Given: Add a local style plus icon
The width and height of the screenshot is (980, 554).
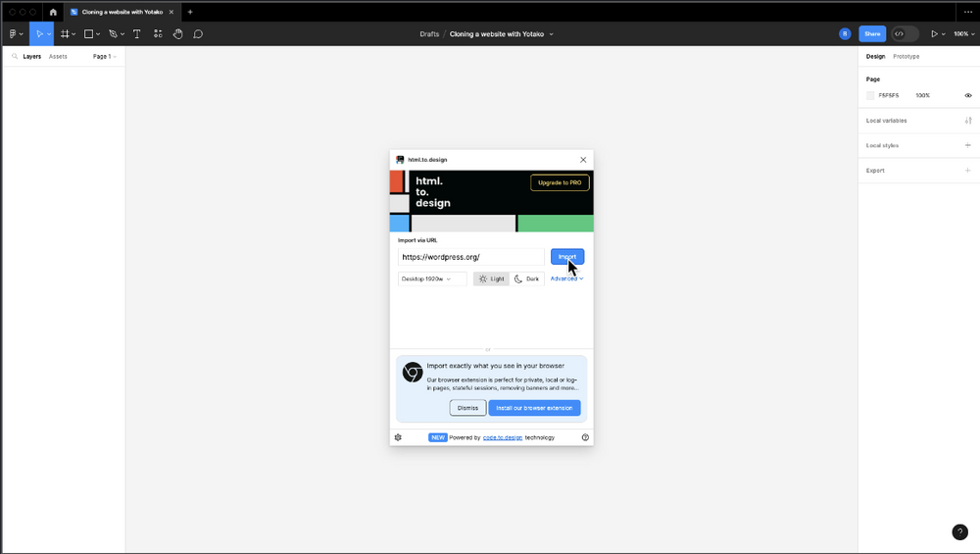Looking at the screenshot, I should click(x=968, y=145).
